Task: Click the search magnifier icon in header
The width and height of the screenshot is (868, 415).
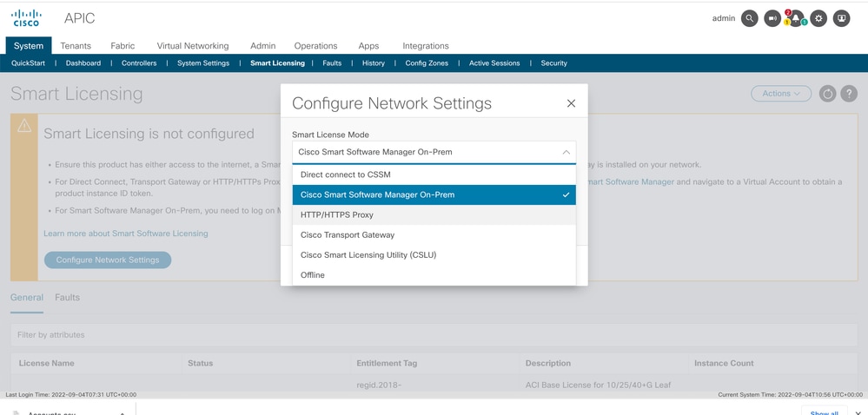Action: click(x=749, y=18)
